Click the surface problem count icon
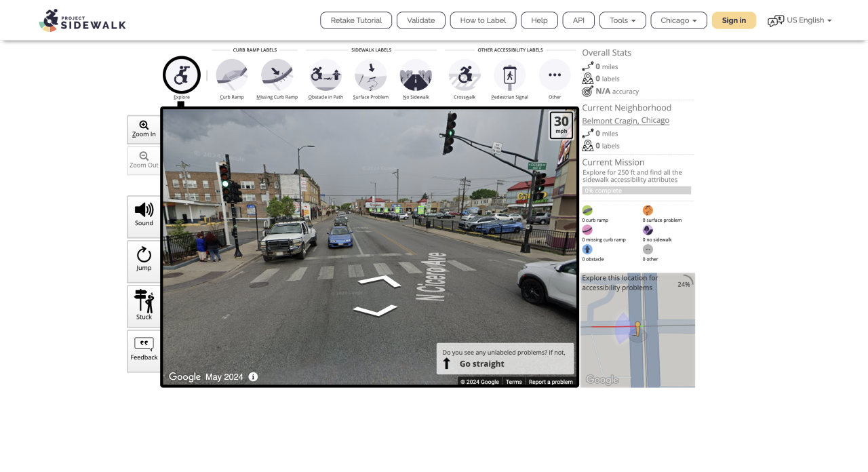 coord(648,210)
